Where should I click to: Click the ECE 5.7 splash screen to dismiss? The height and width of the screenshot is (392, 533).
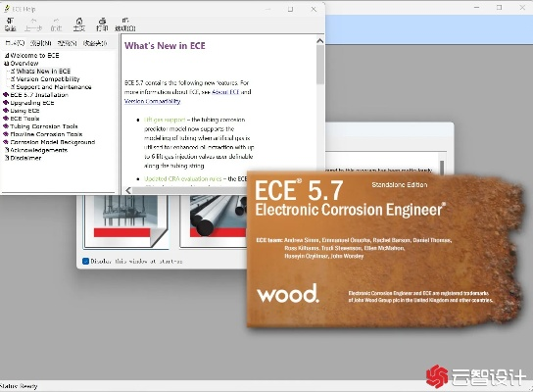point(384,250)
